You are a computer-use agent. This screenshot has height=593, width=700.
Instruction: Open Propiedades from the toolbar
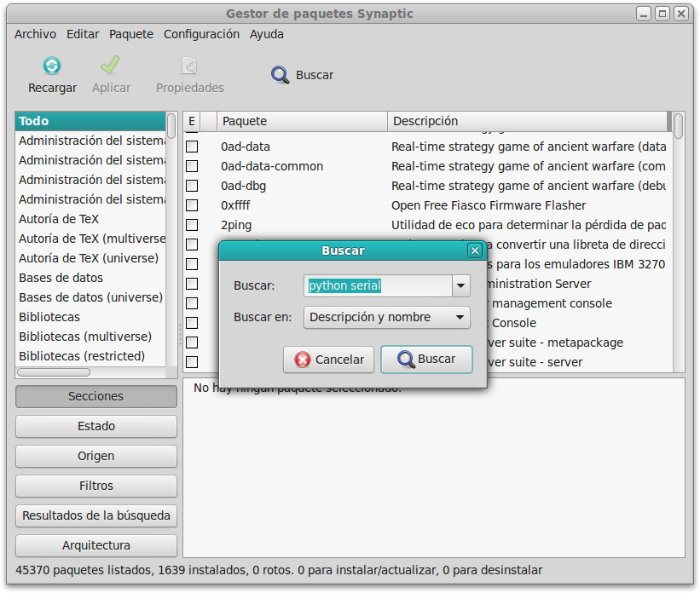pyautogui.click(x=189, y=65)
